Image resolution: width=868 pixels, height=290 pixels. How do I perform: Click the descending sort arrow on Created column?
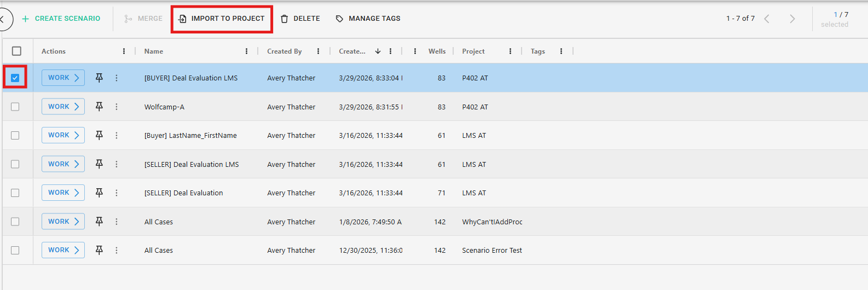click(378, 51)
